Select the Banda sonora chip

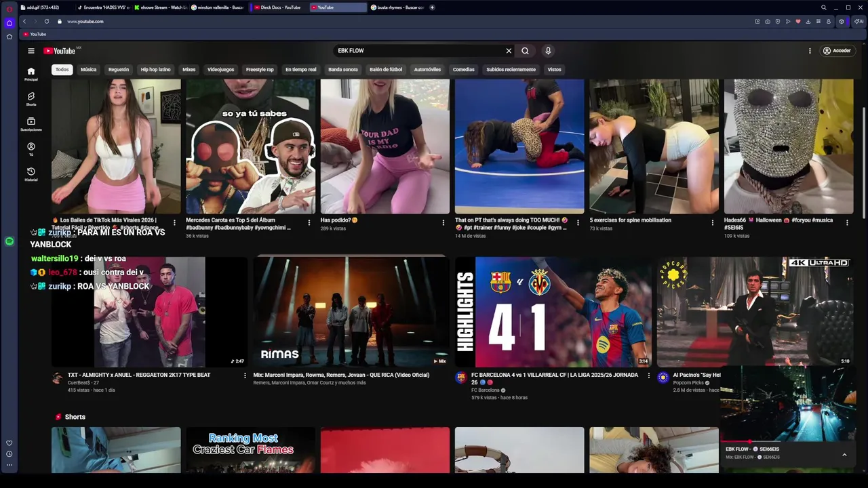[x=343, y=69]
